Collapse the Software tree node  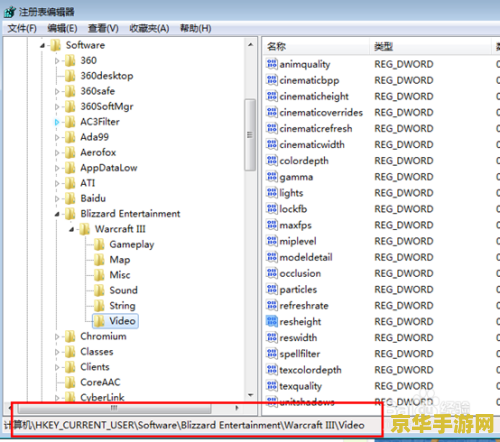[x=42, y=45]
